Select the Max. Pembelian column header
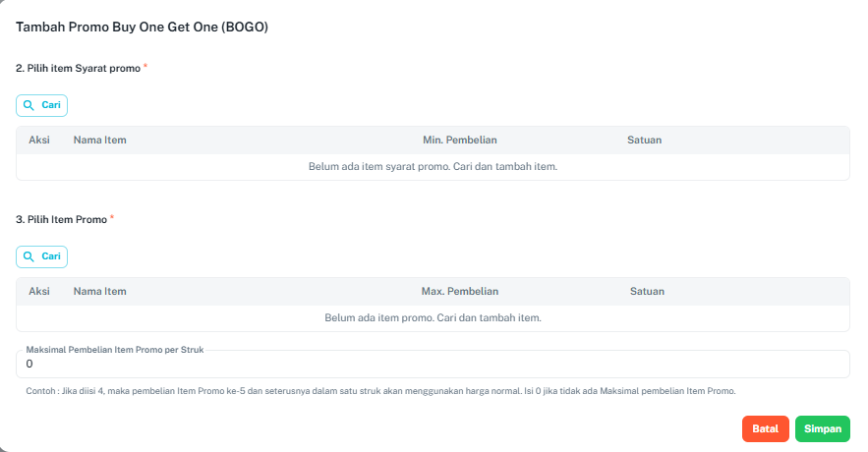Image resolution: width=868 pixels, height=452 pixels. pyautogui.click(x=459, y=291)
